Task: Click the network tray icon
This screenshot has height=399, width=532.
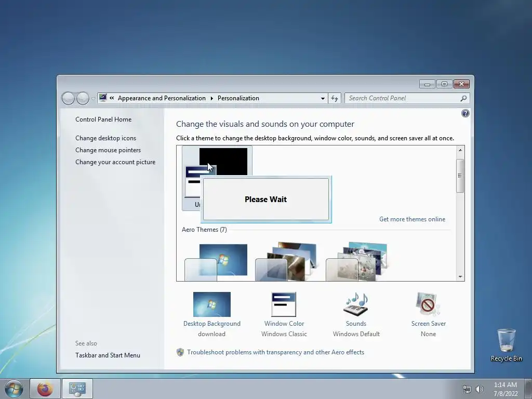Action: pyautogui.click(x=467, y=389)
